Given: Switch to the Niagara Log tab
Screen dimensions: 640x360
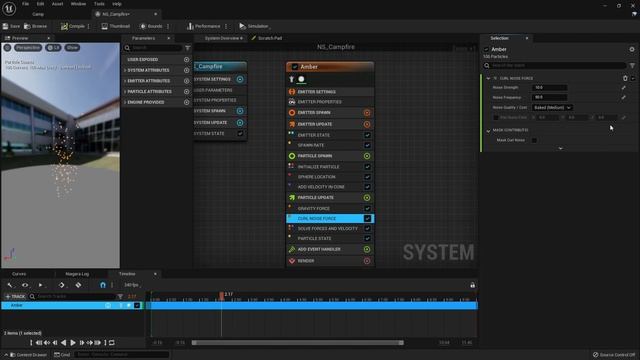Looking at the screenshot, I should 77,274.
